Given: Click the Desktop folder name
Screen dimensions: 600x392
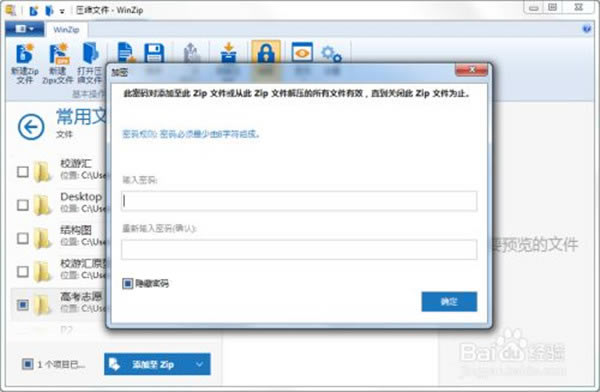Looking at the screenshot, I should [x=81, y=197].
